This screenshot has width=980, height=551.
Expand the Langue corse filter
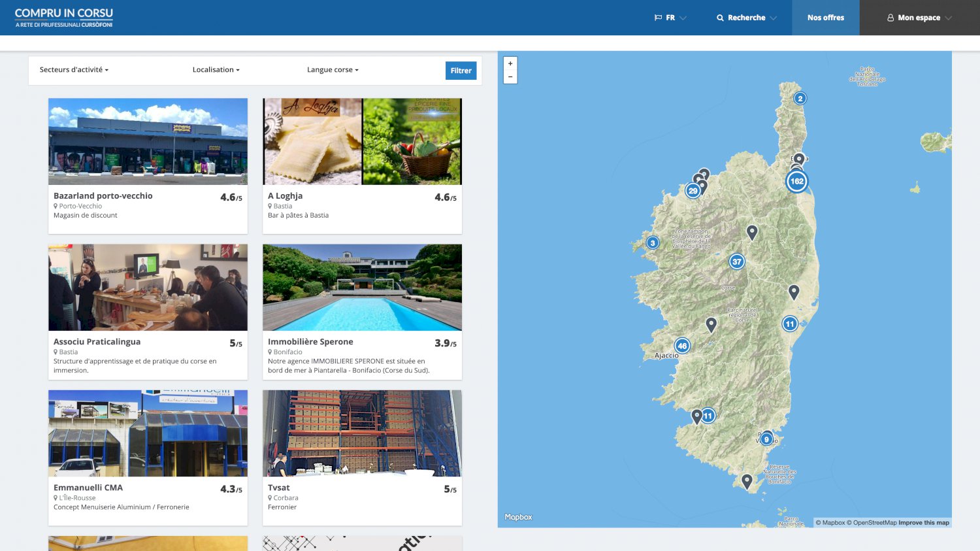[333, 70]
